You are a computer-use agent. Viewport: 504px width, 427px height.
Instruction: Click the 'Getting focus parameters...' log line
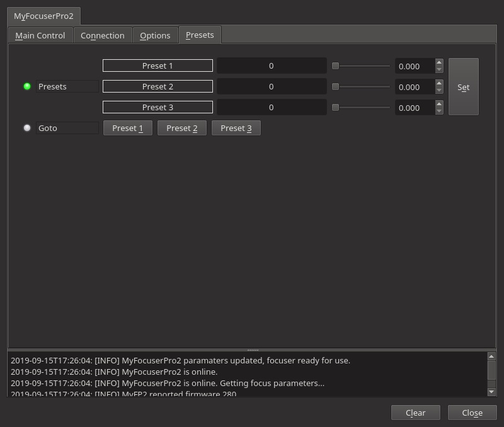click(x=168, y=383)
